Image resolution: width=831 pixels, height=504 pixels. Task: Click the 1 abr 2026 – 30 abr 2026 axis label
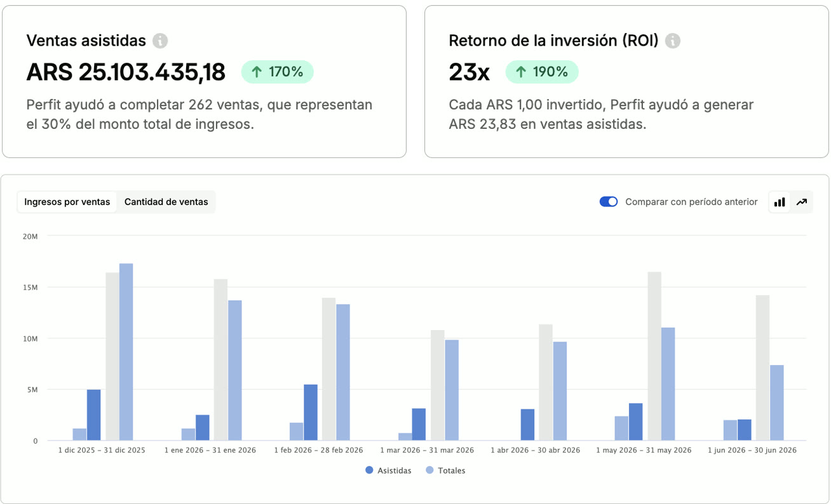(x=536, y=450)
